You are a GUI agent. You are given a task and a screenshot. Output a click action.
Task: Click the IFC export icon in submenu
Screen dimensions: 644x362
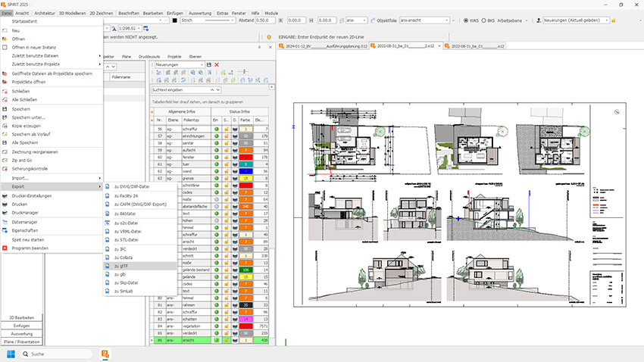pos(108,248)
